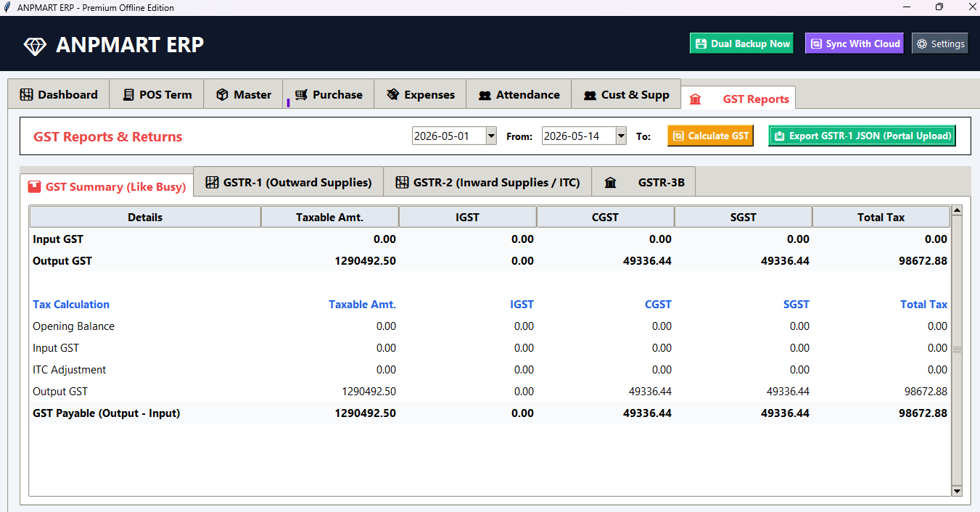Click the table scrollbar down arrow
Image resolution: width=980 pixels, height=512 pixels.
point(956,491)
